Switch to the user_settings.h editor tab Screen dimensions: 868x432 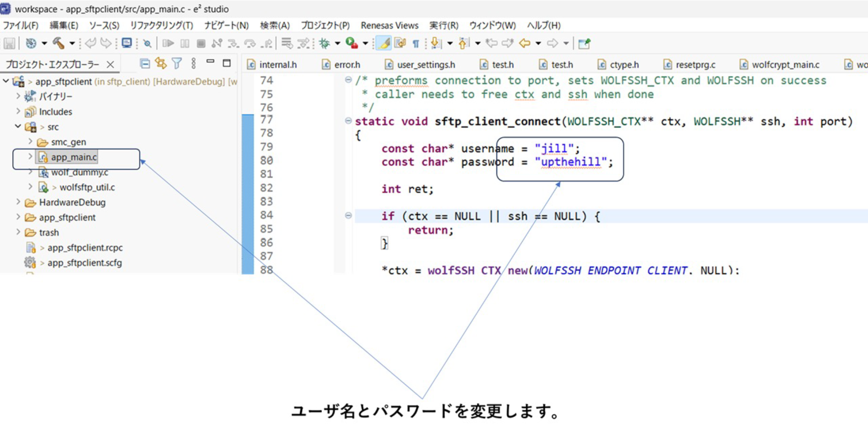pos(425,65)
